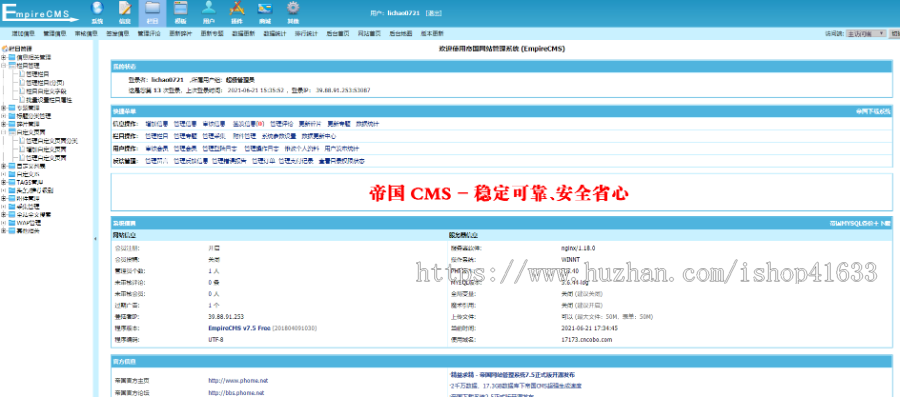This screenshot has width=900, height=397.
Task: Open 修改个人资料 link in the quick menu panel
Action: (302, 149)
